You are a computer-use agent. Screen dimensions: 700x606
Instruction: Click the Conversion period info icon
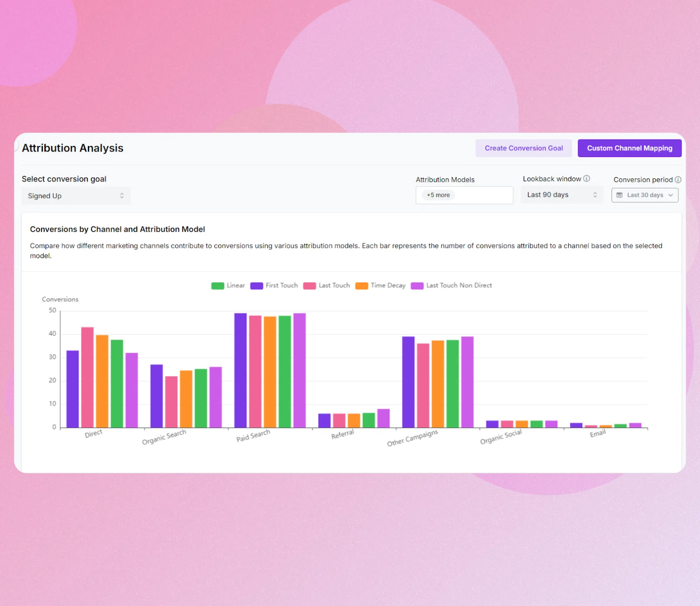pos(678,180)
